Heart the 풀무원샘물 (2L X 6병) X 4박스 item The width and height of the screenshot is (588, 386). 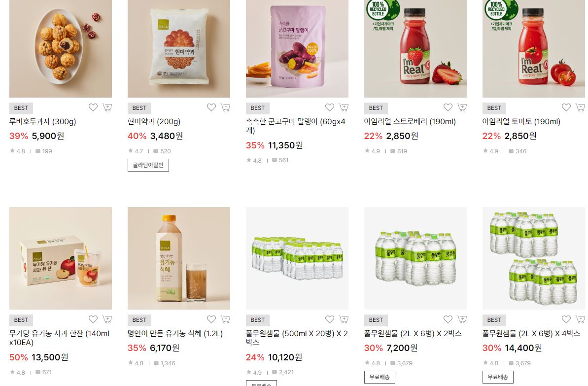[x=566, y=319]
